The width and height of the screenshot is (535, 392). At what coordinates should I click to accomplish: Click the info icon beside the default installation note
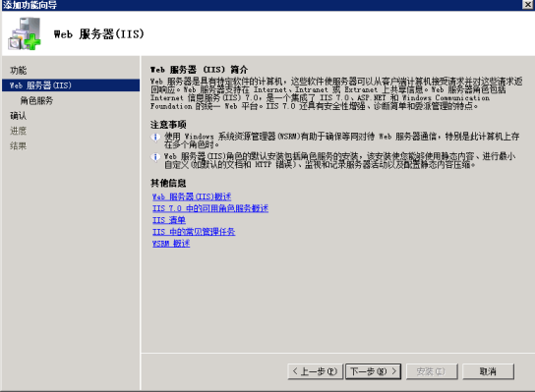tap(155, 157)
